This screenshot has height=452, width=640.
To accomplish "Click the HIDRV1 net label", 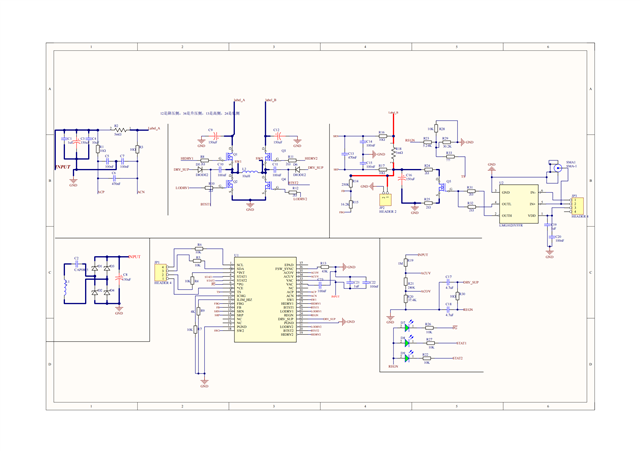I will (187, 158).
